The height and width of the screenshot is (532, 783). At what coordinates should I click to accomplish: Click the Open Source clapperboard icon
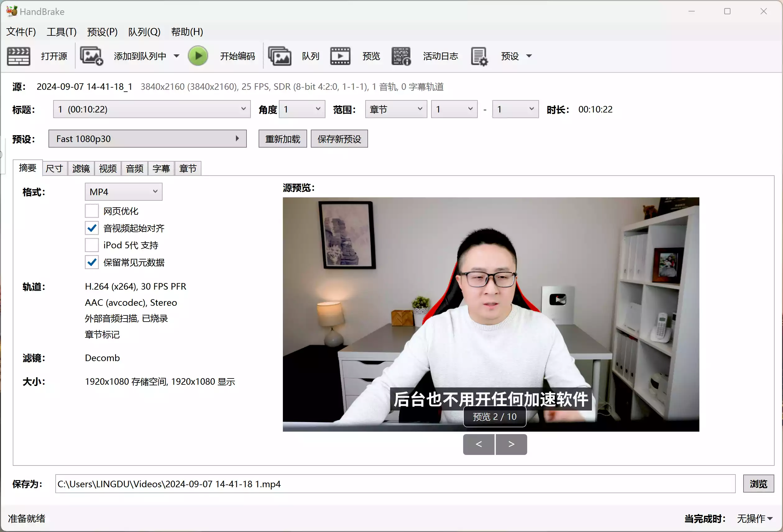click(x=19, y=56)
